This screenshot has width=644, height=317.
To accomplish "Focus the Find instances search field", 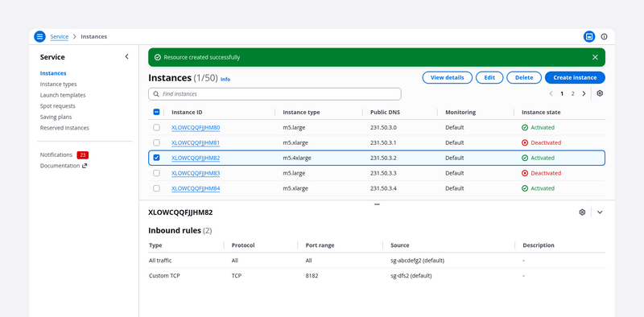I will click(x=275, y=94).
